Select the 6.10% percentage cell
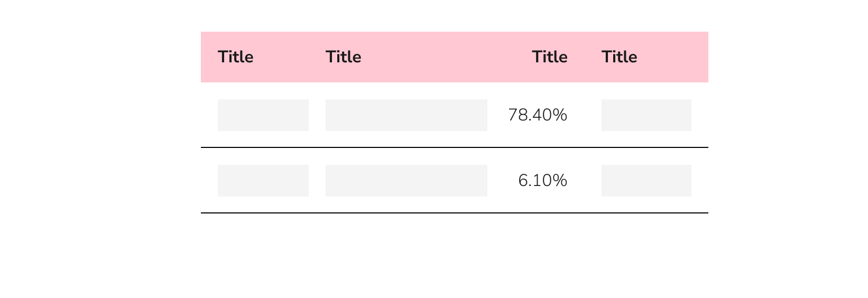Viewport: 868px width, 298px height. click(x=542, y=181)
